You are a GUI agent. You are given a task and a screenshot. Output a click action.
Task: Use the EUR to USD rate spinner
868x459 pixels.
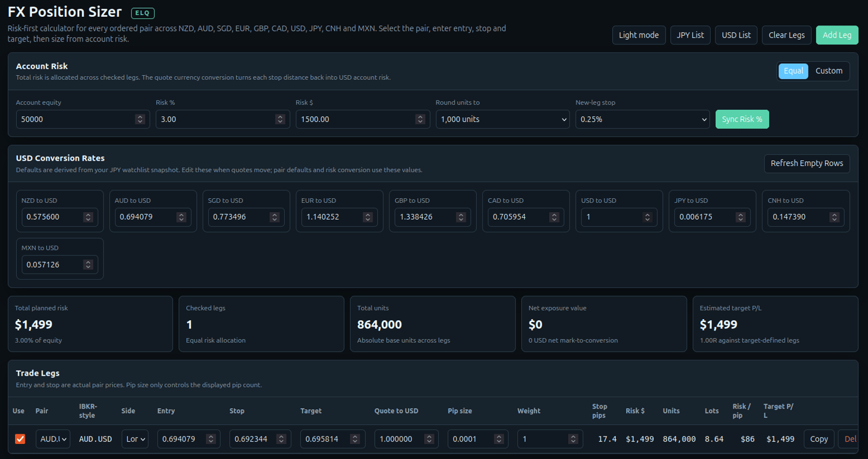pos(368,217)
